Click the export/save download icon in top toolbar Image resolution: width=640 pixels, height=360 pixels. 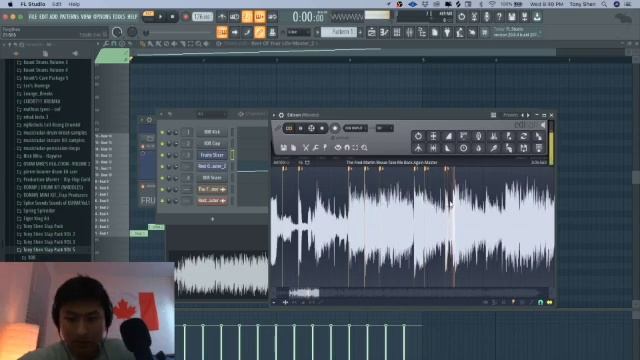pyautogui.click(x=537, y=17)
